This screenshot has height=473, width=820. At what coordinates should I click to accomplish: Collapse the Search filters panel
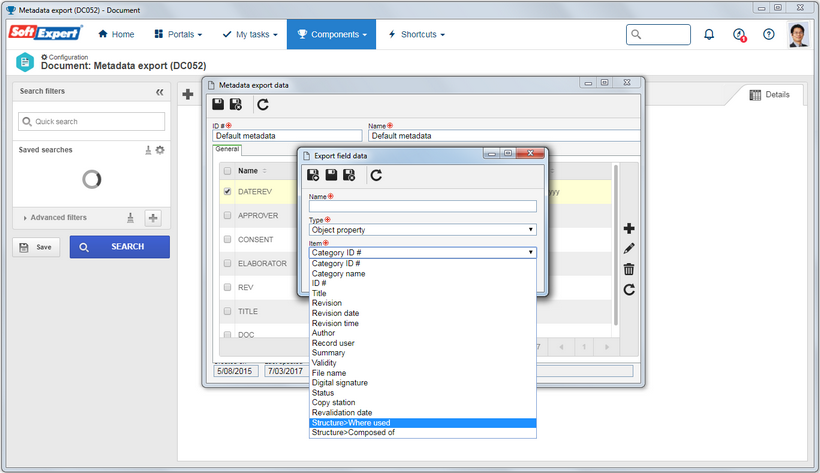click(x=160, y=92)
